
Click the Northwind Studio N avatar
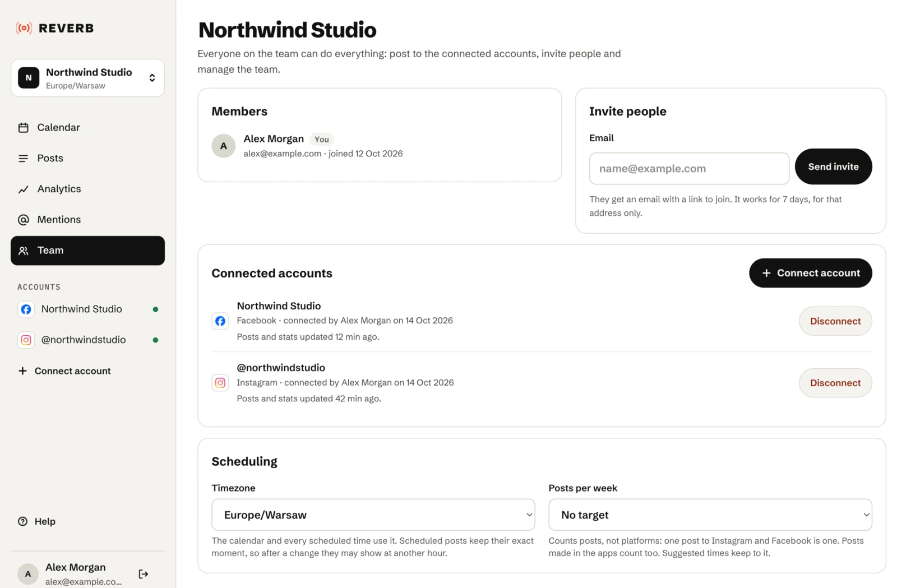29,78
